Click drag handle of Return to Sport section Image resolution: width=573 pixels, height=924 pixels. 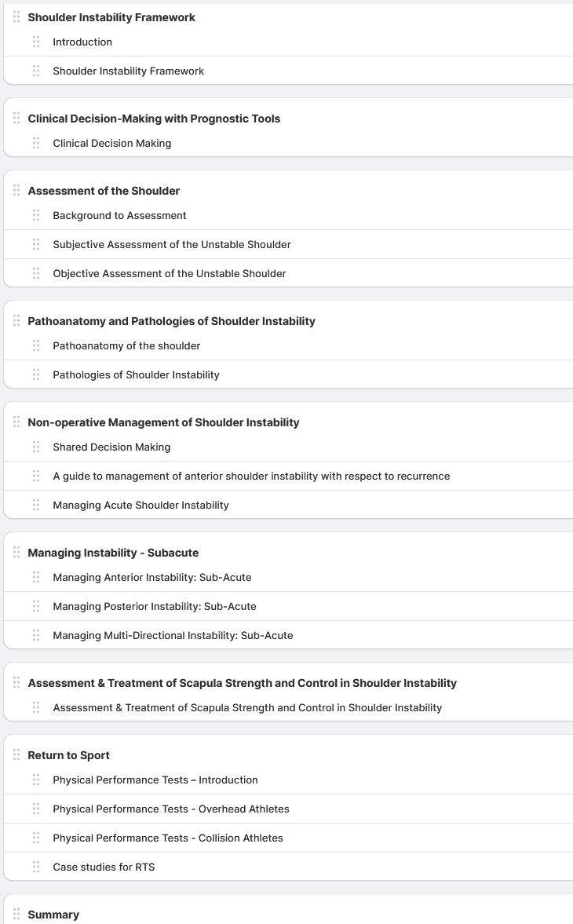coord(16,755)
